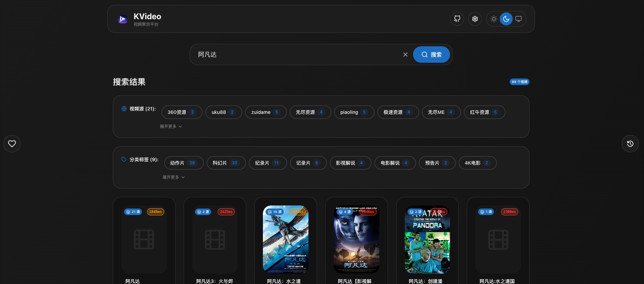This screenshot has width=644, height=284.
Task: Click the KVideo logo icon
Action: [x=123, y=19]
